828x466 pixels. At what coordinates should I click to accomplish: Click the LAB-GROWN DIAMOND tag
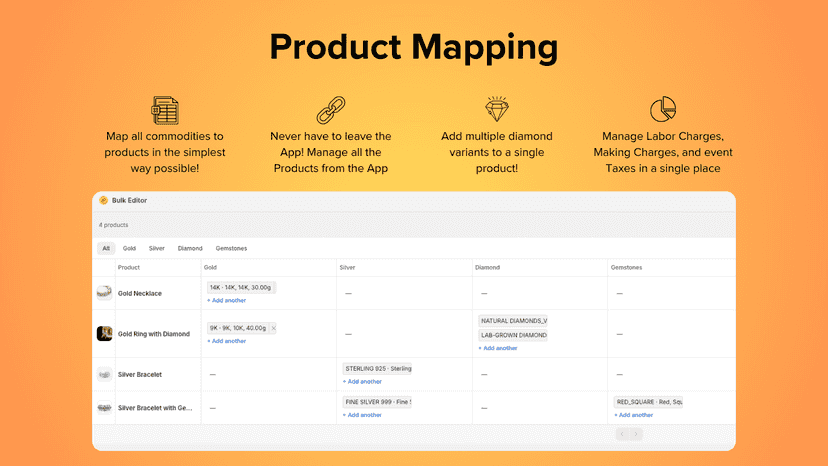(513, 335)
